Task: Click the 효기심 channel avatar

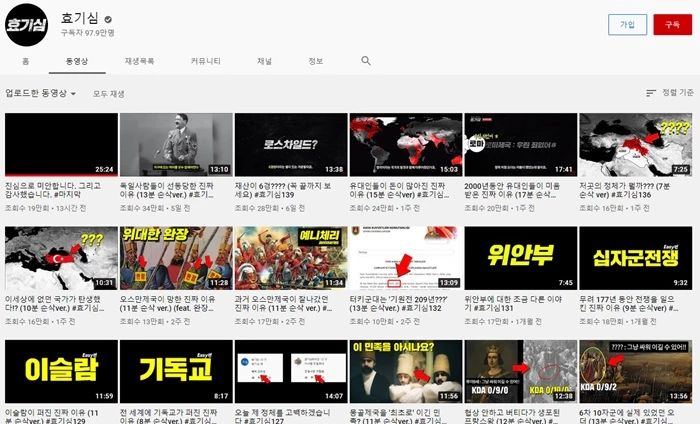Action: (28, 24)
